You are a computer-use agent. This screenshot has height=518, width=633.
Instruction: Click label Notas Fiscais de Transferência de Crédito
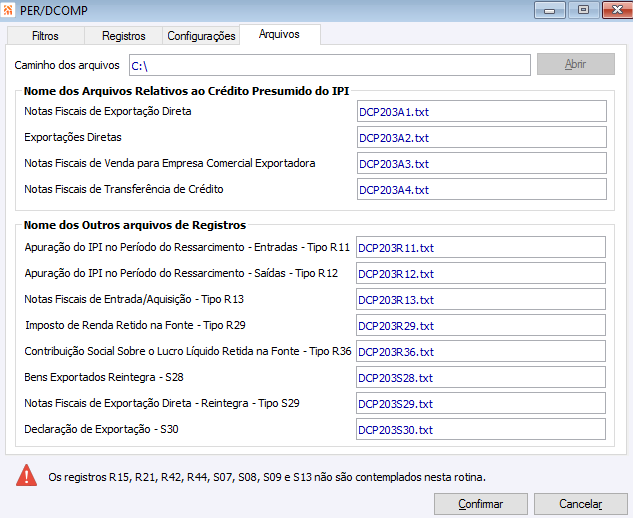coord(124,189)
